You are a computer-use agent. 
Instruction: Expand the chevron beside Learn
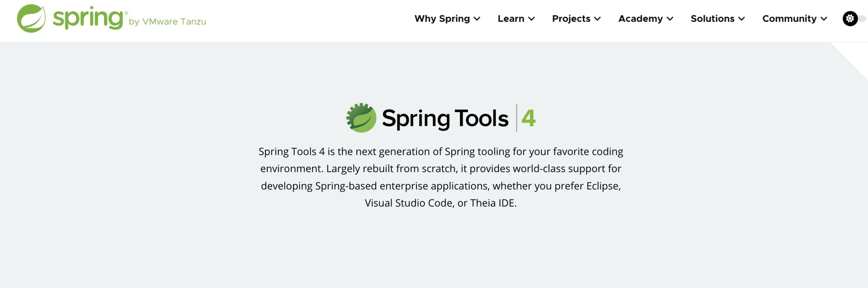click(x=532, y=19)
